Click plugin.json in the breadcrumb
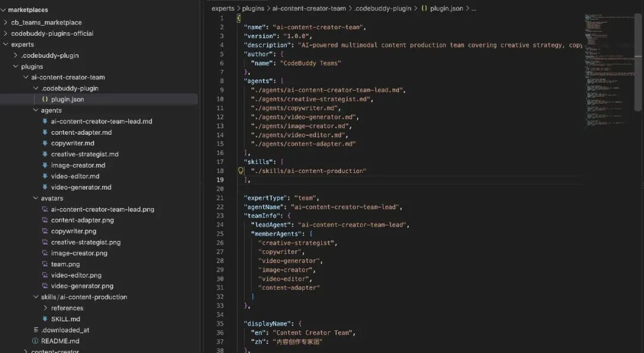Viewport: 644px width, 353px height. pyautogui.click(x=447, y=8)
